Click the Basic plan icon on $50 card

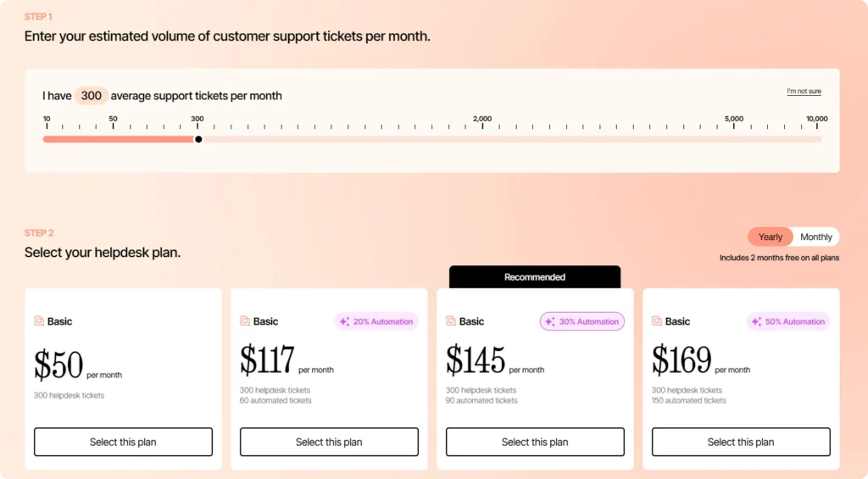click(x=39, y=321)
